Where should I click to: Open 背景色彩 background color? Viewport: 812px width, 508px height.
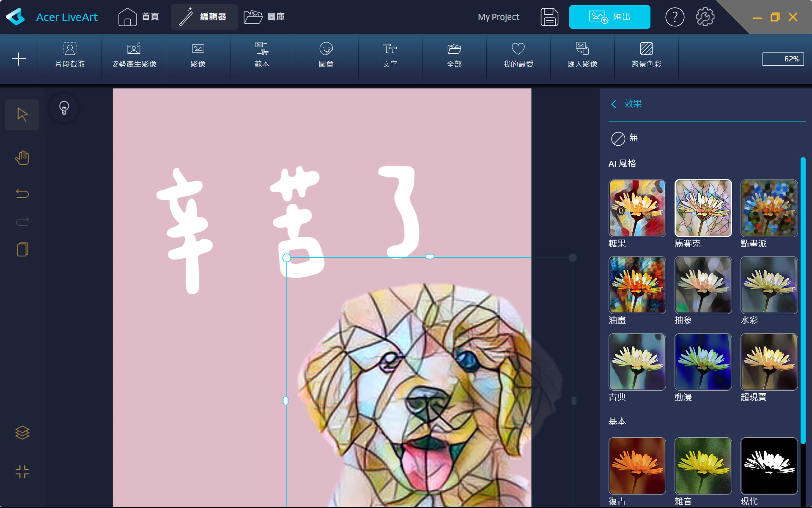(x=646, y=55)
